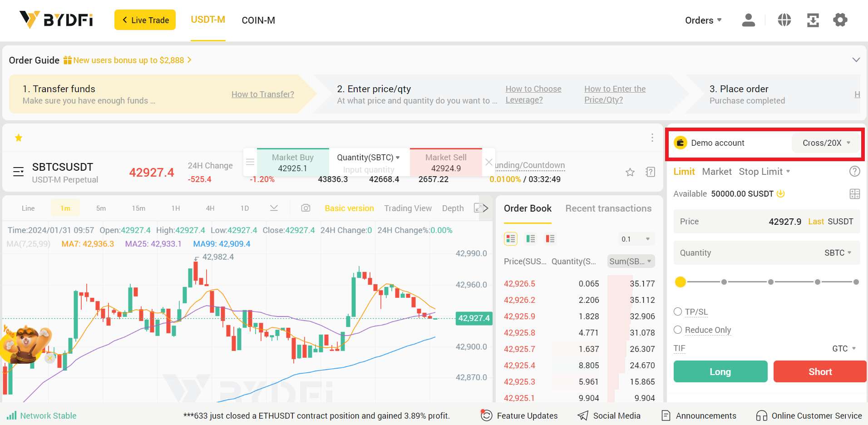Open Feature Updates in footer
This screenshot has height=425, width=868.
pos(519,415)
